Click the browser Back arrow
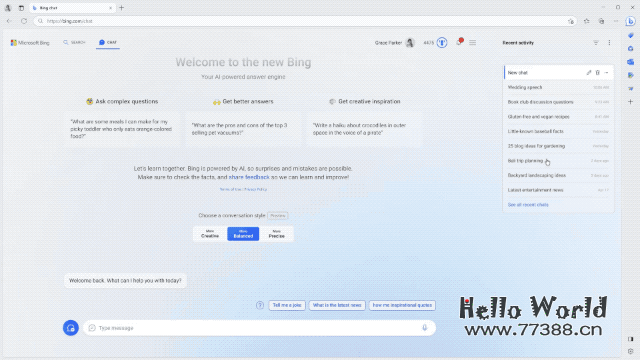The image size is (640, 360). [9, 21]
